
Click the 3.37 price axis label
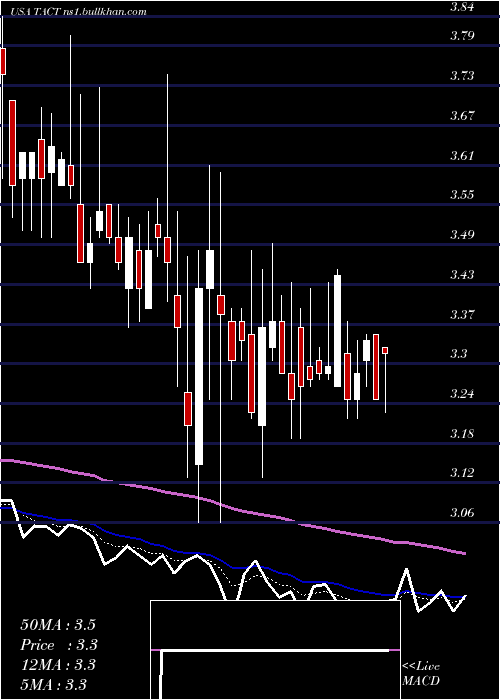pyautogui.click(x=462, y=314)
